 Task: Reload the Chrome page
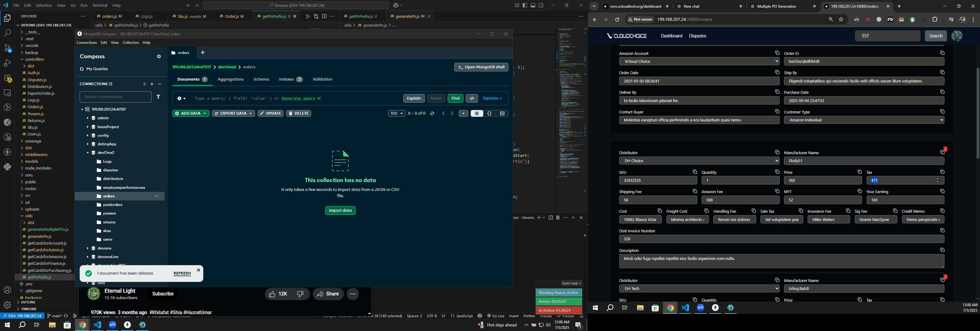tap(617, 19)
